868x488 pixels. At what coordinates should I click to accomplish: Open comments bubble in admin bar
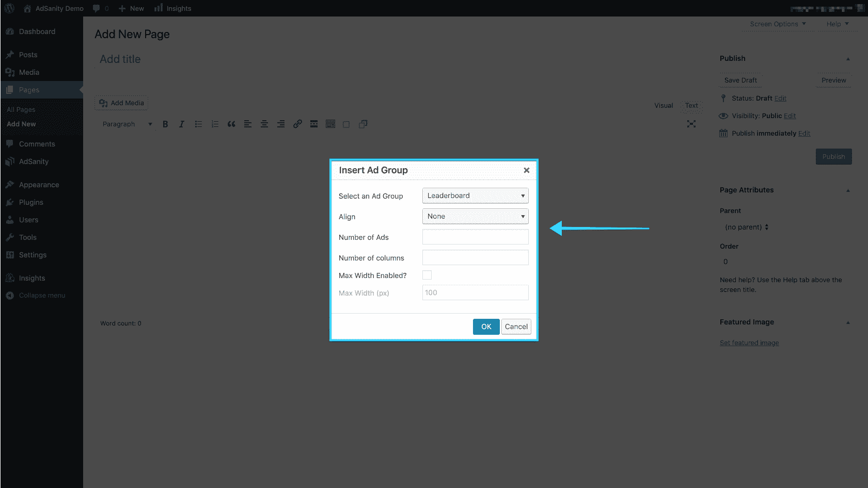pos(101,8)
